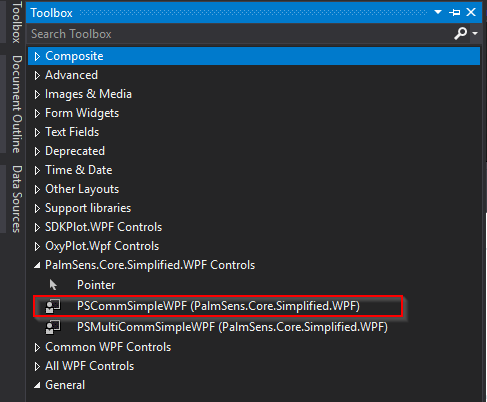The height and width of the screenshot is (402, 487).
Task: Select the Pointer item text
Action: (x=96, y=285)
